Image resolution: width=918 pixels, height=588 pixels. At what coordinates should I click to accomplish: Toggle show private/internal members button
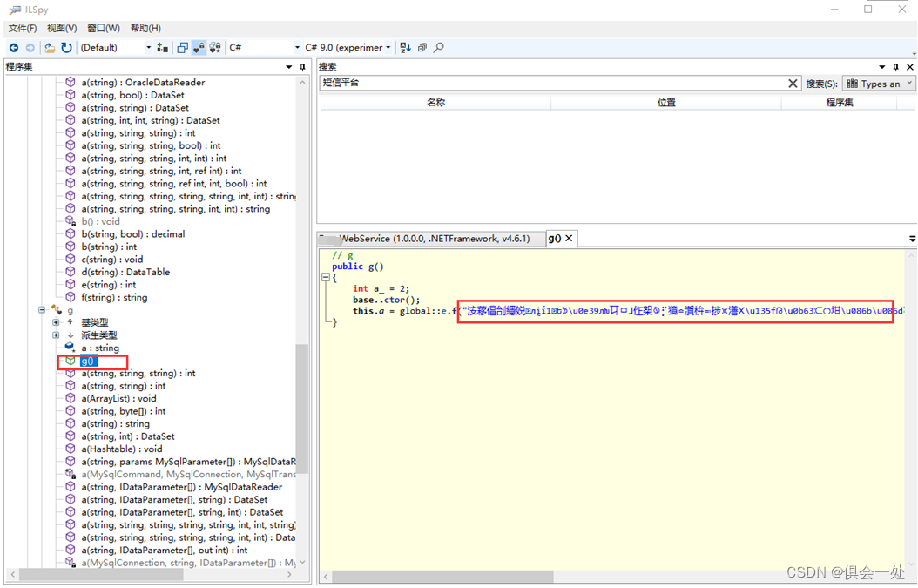click(x=199, y=48)
